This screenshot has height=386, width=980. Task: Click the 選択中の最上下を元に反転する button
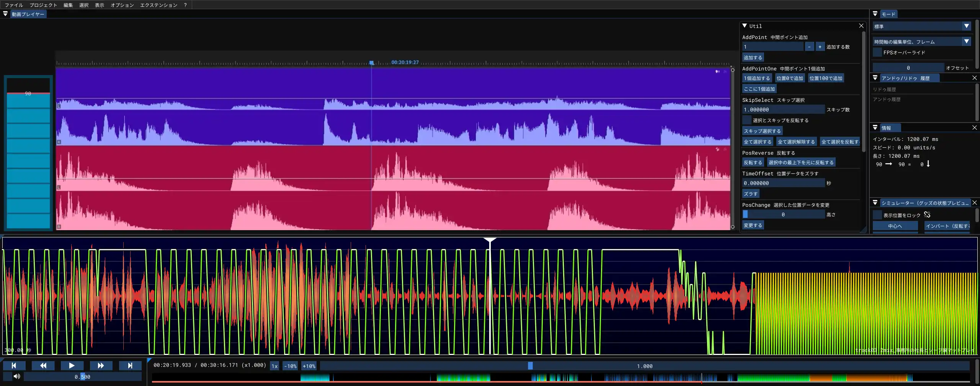(x=801, y=162)
